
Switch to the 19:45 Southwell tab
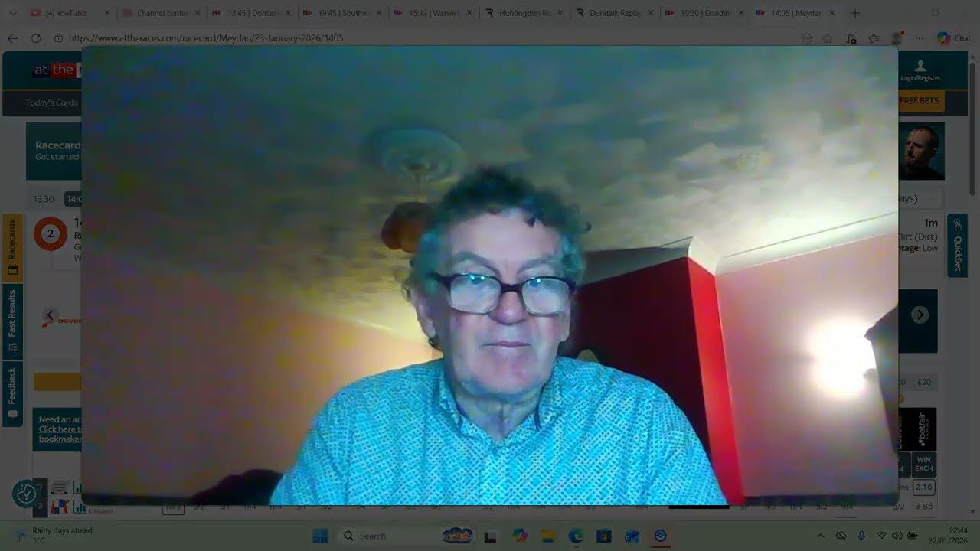(342, 13)
